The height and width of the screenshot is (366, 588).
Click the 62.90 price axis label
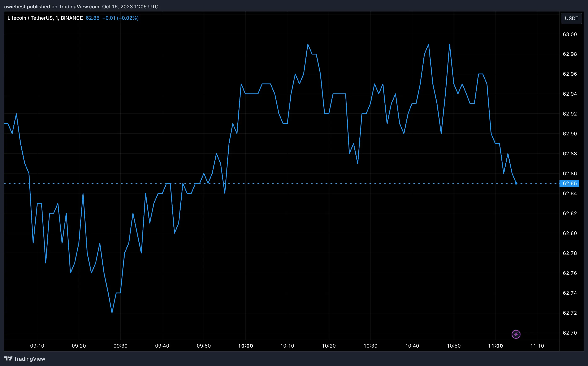(570, 134)
